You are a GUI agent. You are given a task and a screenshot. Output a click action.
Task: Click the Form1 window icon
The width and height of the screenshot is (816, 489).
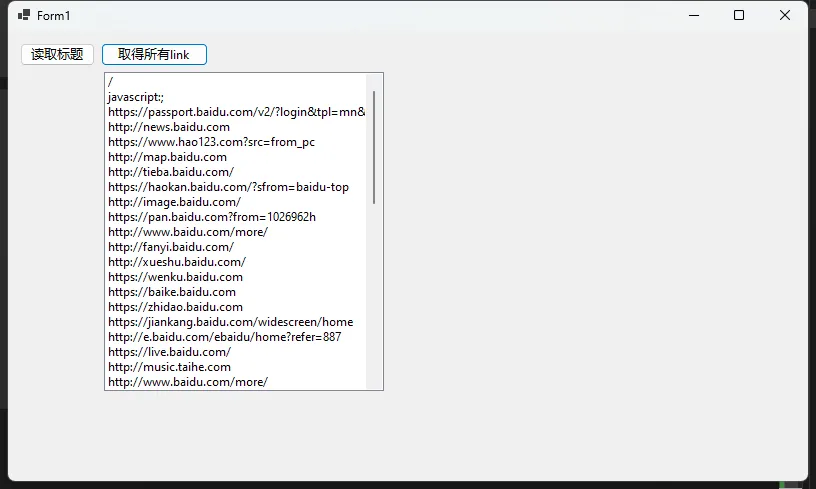[23, 15]
